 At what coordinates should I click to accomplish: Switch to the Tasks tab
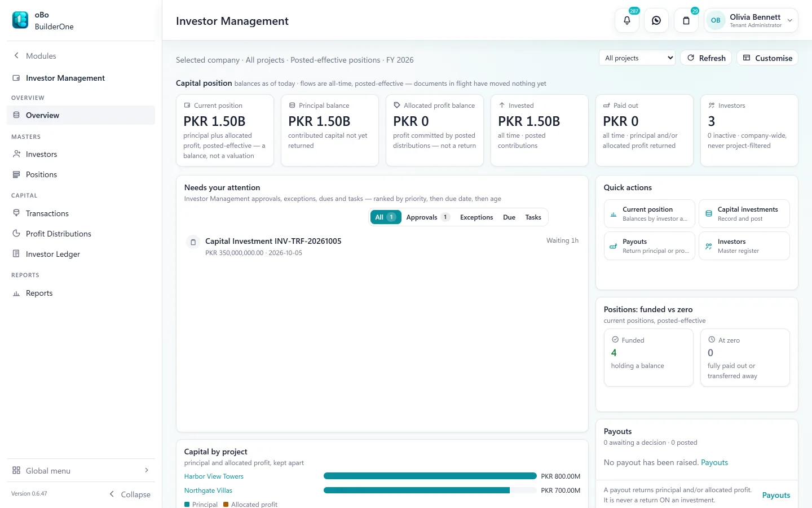(533, 217)
